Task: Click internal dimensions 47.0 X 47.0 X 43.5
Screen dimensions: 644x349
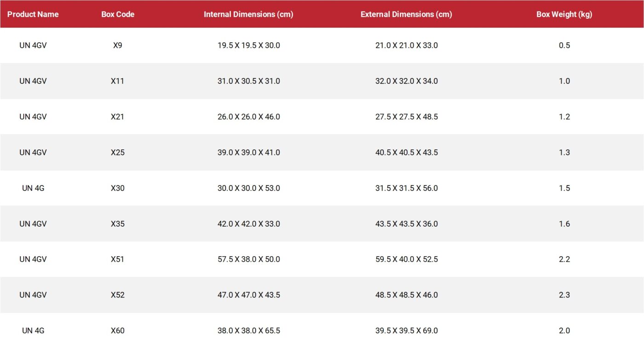Action: [x=249, y=295]
